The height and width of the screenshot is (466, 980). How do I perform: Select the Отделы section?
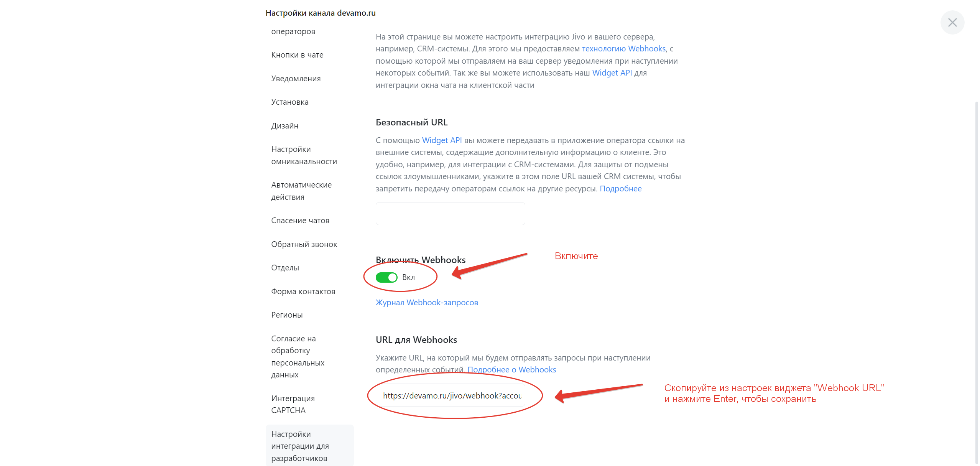pyautogui.click(x=285, y=267)
